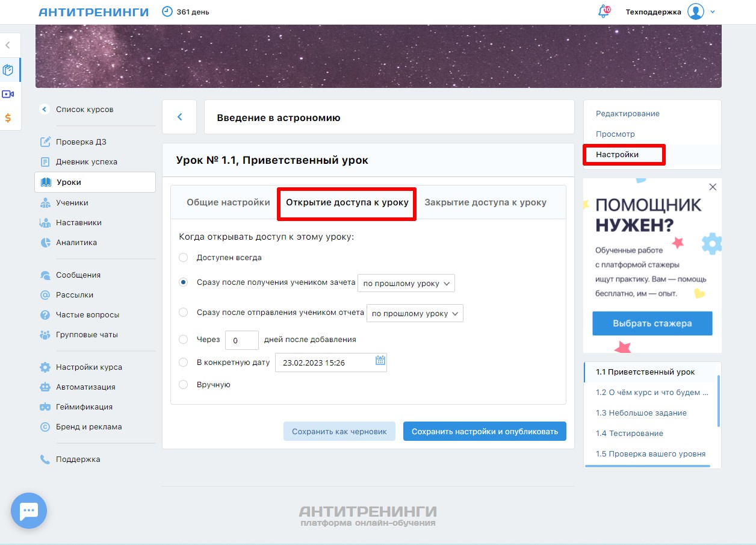Click the calendar icon in date field

[x=380, y=361]
